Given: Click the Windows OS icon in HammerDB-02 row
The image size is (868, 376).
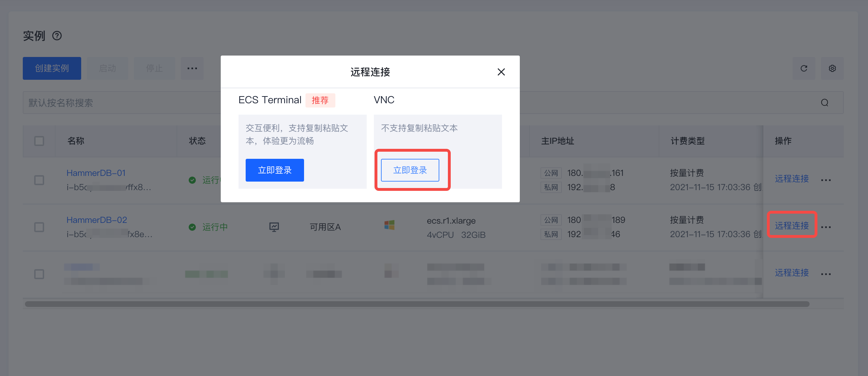Looking at the screenshot, I should coord(389,225).
